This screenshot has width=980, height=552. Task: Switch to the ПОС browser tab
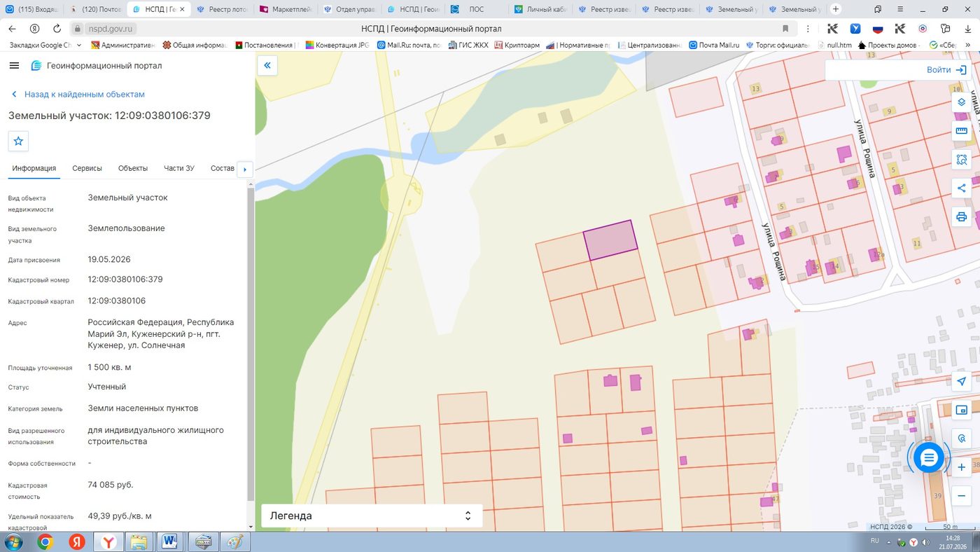tap(475, 10)
